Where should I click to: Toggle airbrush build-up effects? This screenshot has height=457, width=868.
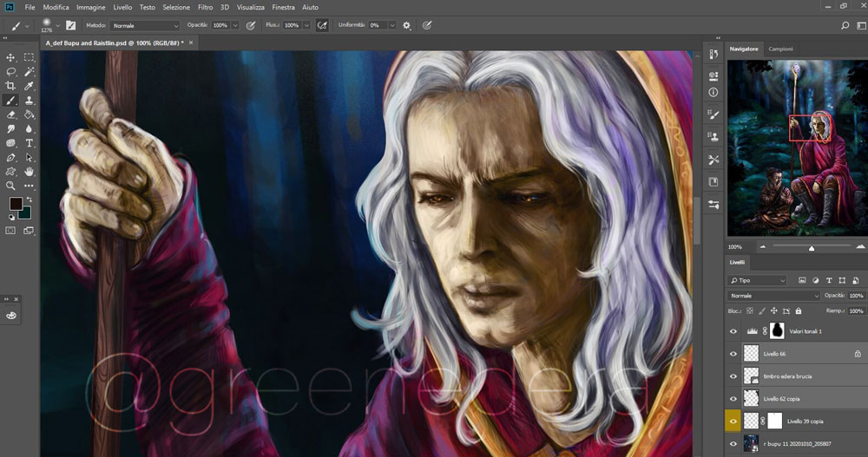(322, 25)
